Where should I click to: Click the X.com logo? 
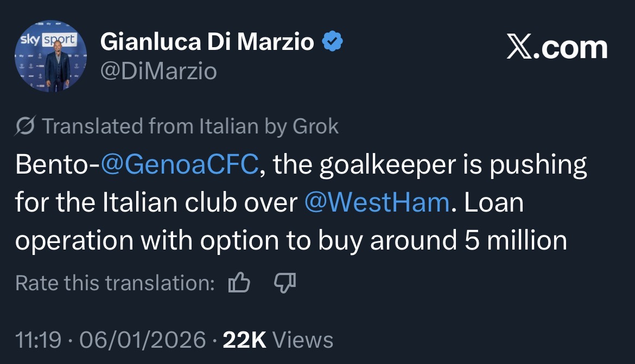[x=556, y=48]
